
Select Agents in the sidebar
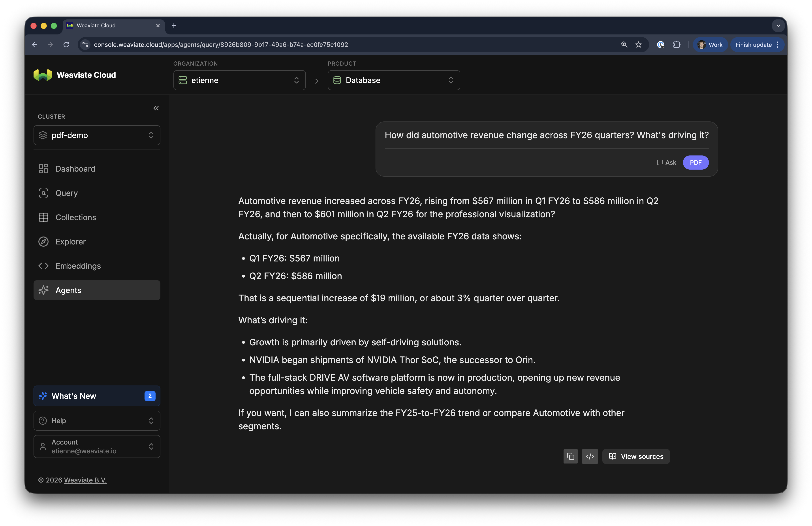click(97, 290)
